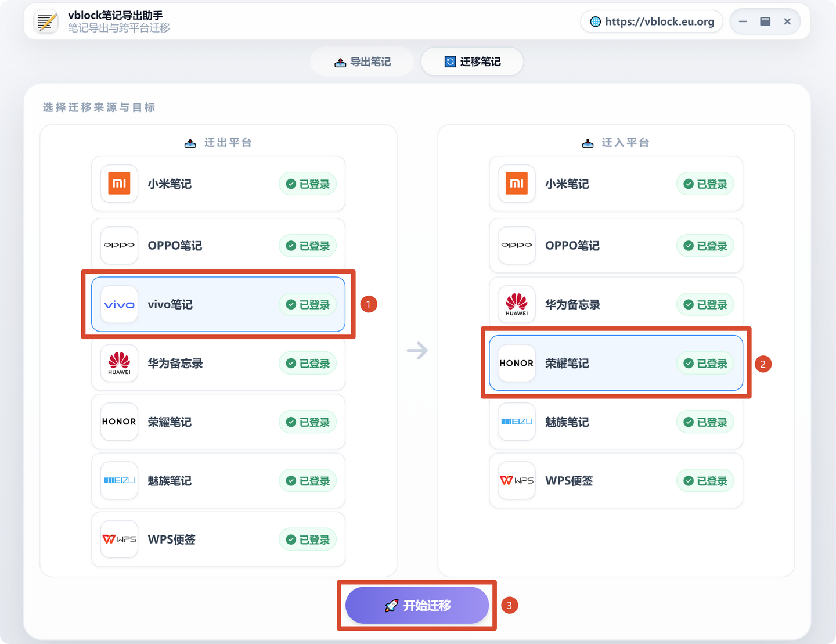Click 已登录 badge for 小米笔记 in 迁入平台
Image resolution: width=836 pixels, height=644 pixels.
(x=705, y=184)
